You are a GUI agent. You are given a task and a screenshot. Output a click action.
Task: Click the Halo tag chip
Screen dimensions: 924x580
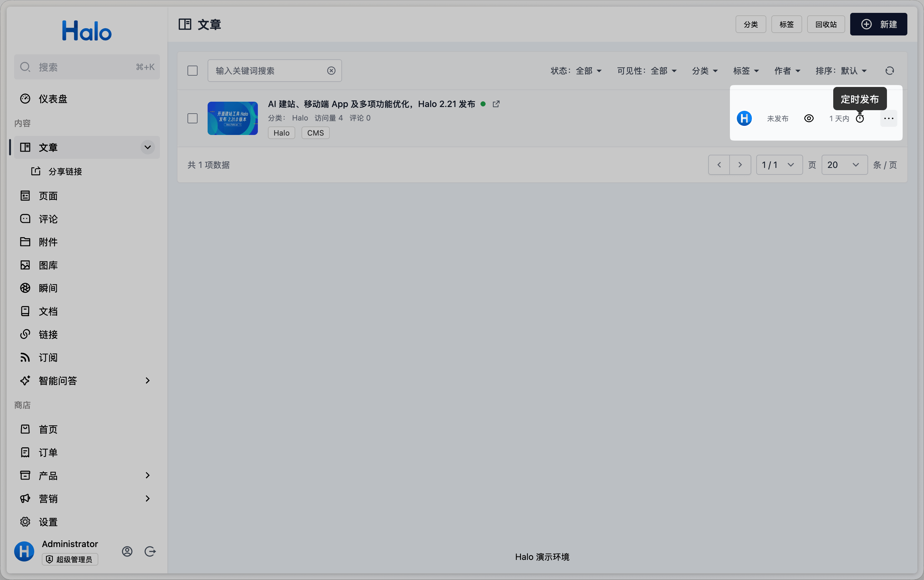[281, 133]
